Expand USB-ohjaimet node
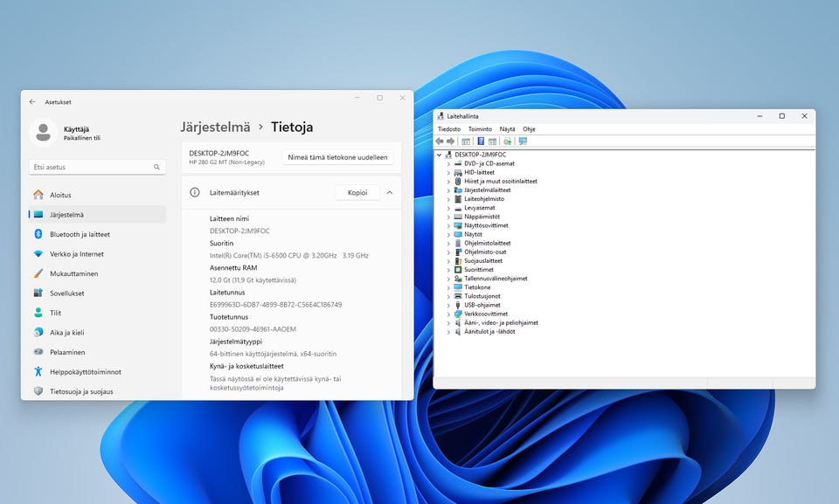 448,305
